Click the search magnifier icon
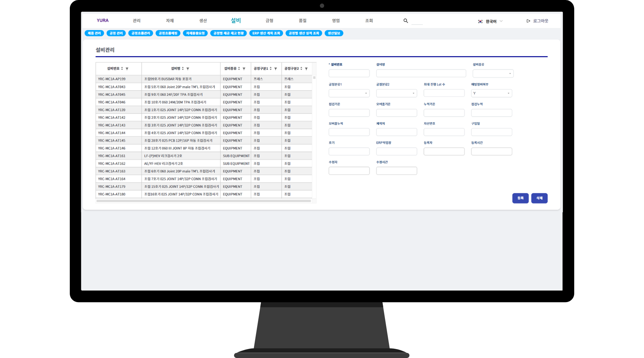 405,21
